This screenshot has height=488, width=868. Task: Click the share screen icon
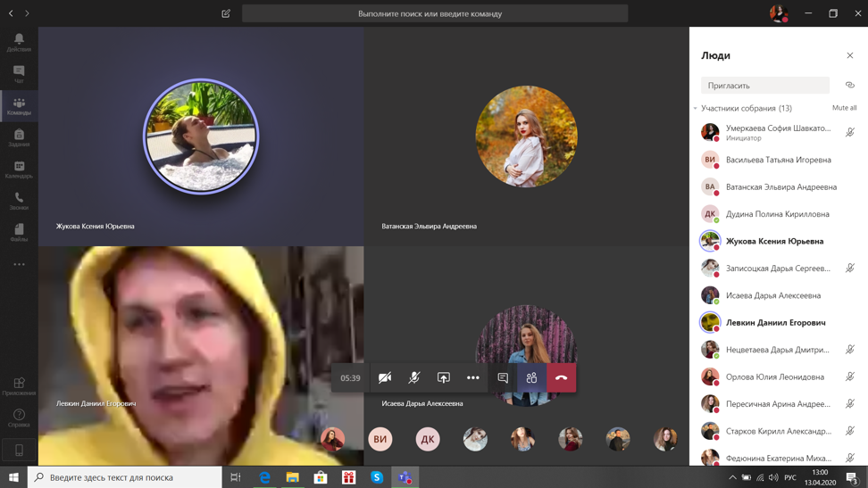pos(444,377)
